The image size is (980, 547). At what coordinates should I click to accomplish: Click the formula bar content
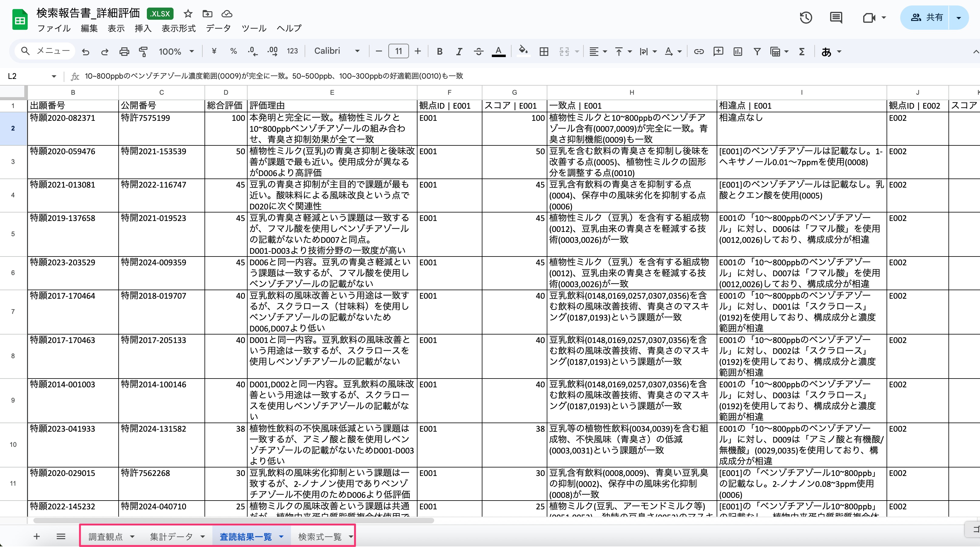[x=274, y=76]
